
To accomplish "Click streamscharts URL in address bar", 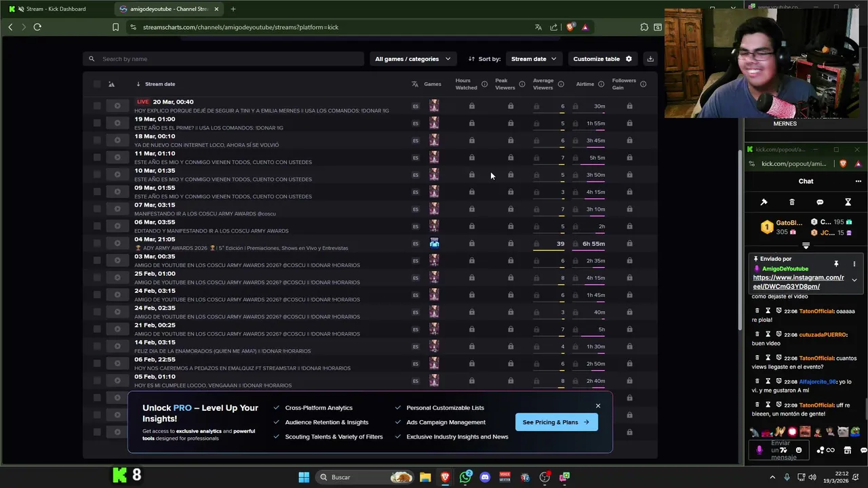I will pos(241,27).
